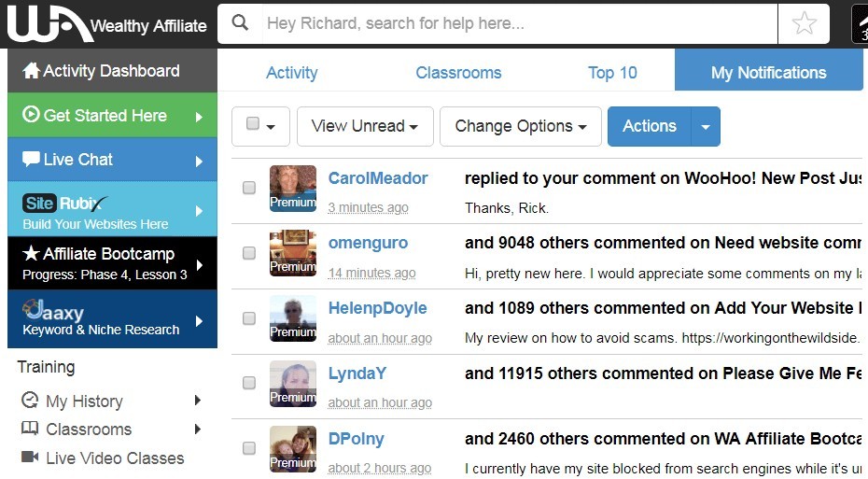Open the 'and 9048 others commented' notification

[664, 243]
